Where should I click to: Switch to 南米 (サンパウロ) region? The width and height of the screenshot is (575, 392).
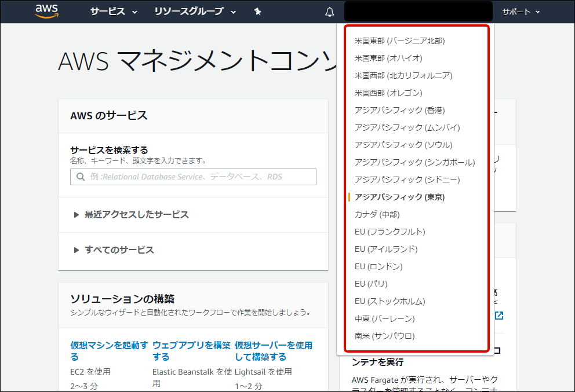384,336
